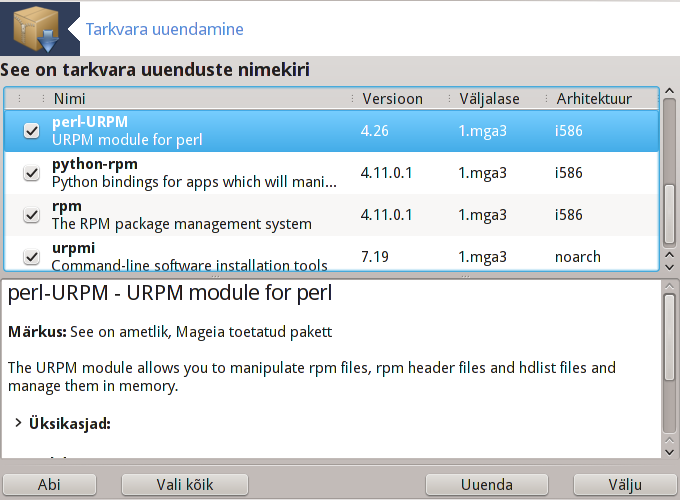Click the 'Tarkvara uuendamine' title text

click(164, 29)
